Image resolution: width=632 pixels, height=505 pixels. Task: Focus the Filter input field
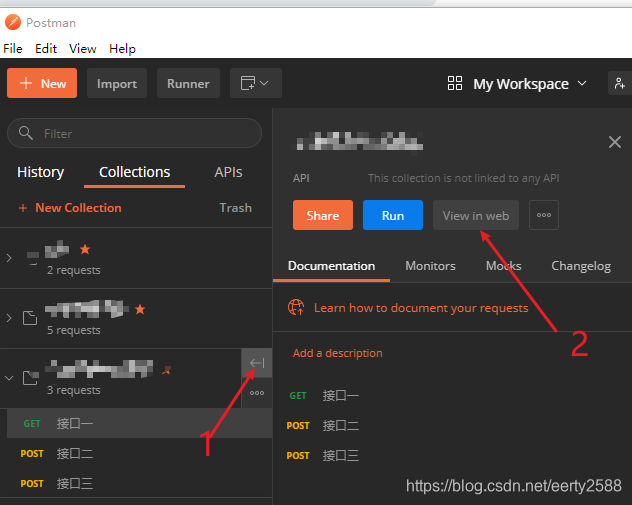point(135,133)
